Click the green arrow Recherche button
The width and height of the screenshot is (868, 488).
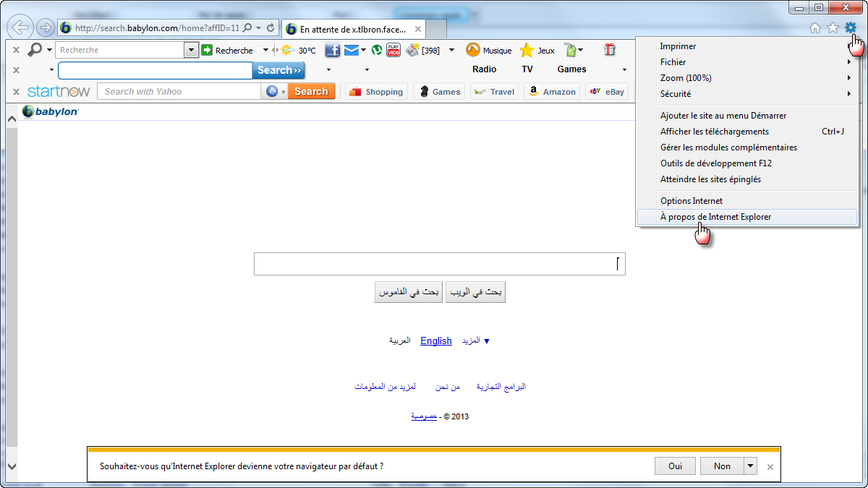click(227, 50)
